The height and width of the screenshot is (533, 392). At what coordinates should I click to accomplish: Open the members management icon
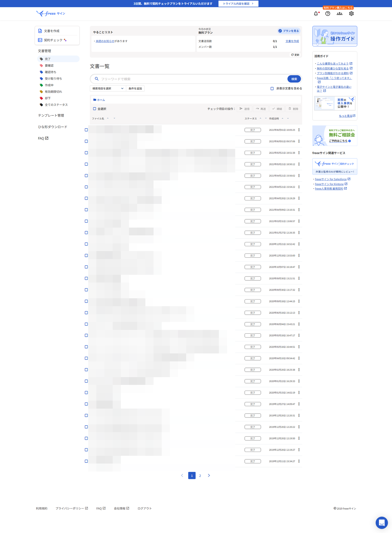pyautogui.click(x=340, y=14)
